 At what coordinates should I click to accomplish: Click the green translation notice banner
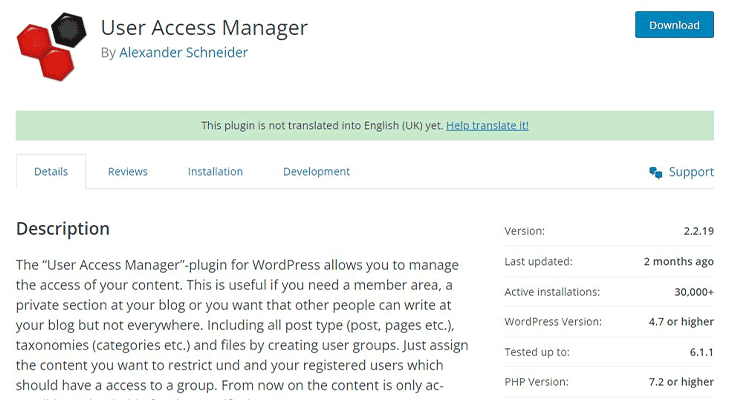(x=365, y=126)
